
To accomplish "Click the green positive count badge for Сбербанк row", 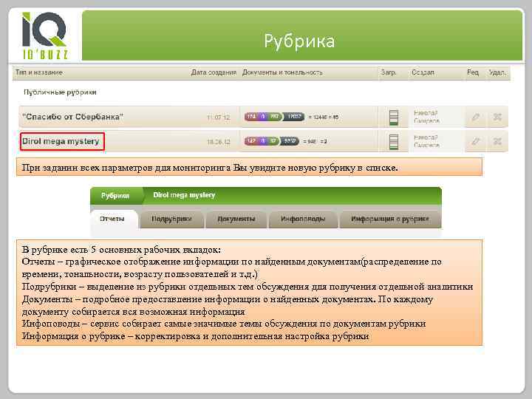I will 274,117.
